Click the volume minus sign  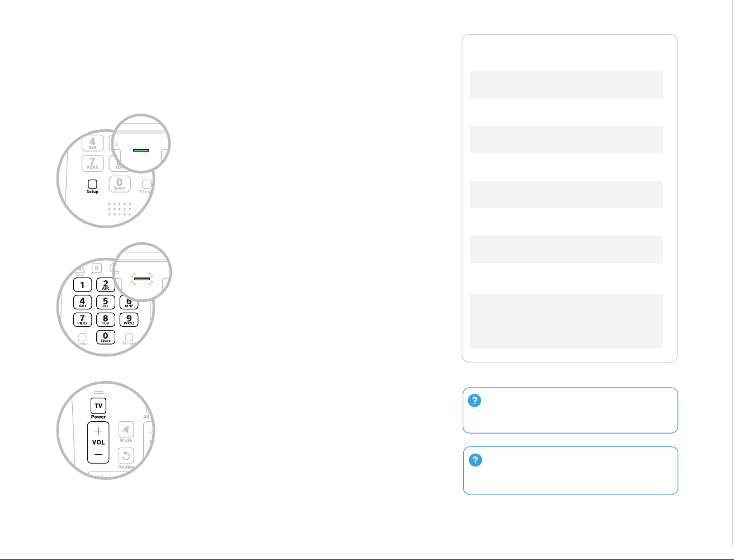98,454
